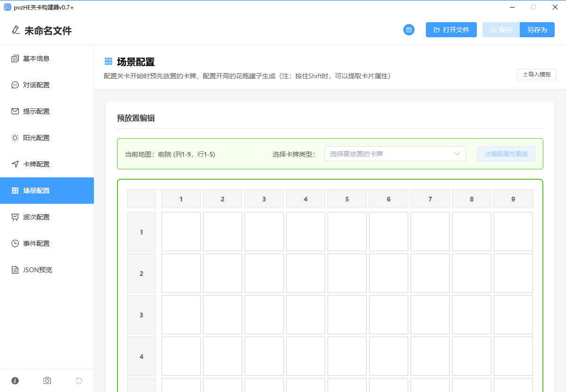
Task: Click the info icon in sidebar footer
Action: pos(15,381)
